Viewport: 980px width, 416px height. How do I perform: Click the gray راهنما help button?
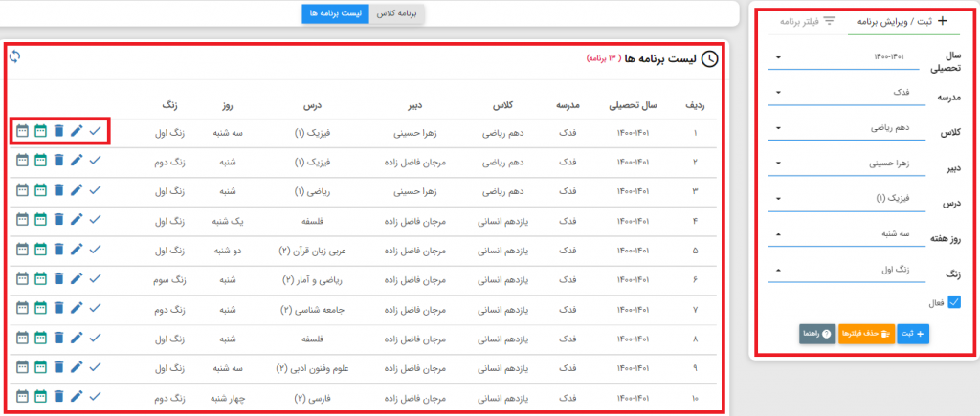pos(816,334)
